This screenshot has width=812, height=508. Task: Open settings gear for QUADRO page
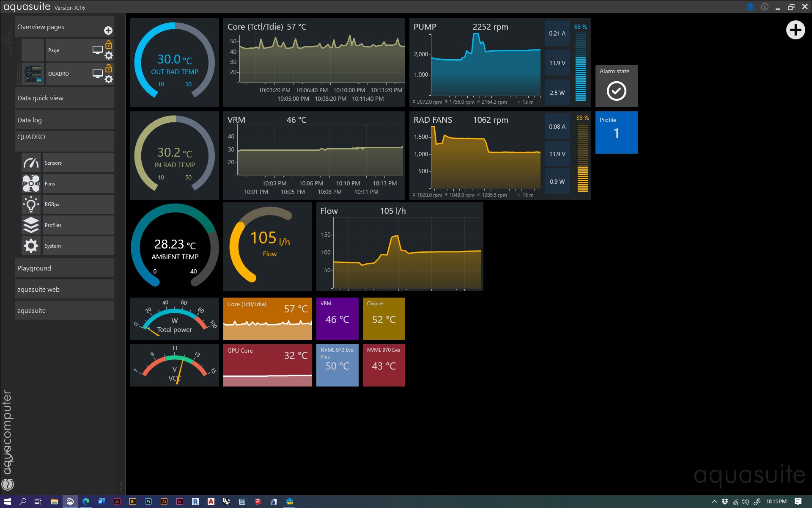point(109,79)
